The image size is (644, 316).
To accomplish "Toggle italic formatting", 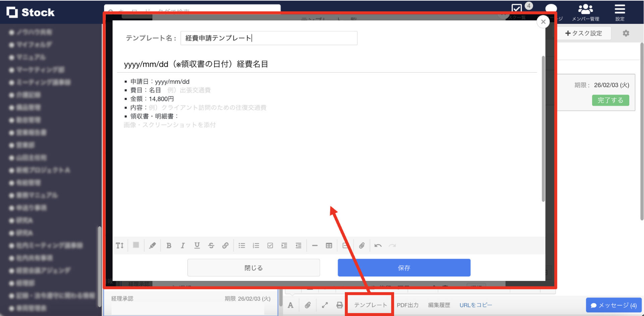I will [x=183, y=245].
